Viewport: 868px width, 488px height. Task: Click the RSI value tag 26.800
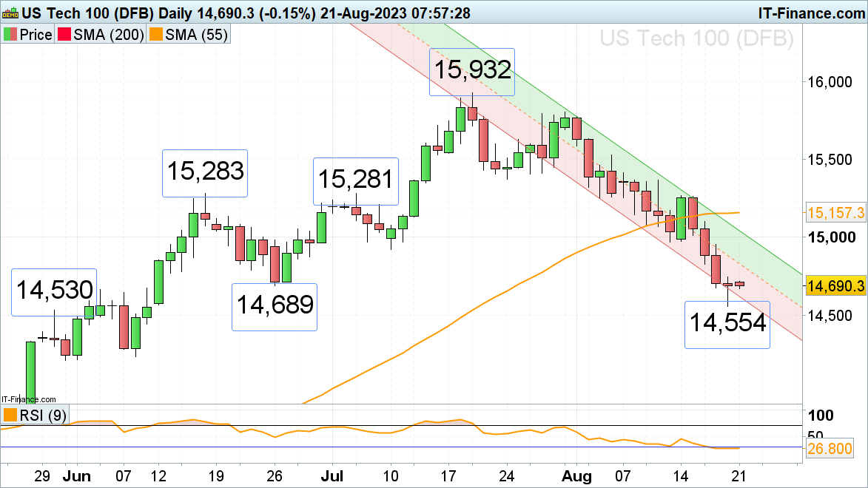(x=830, y=448)
